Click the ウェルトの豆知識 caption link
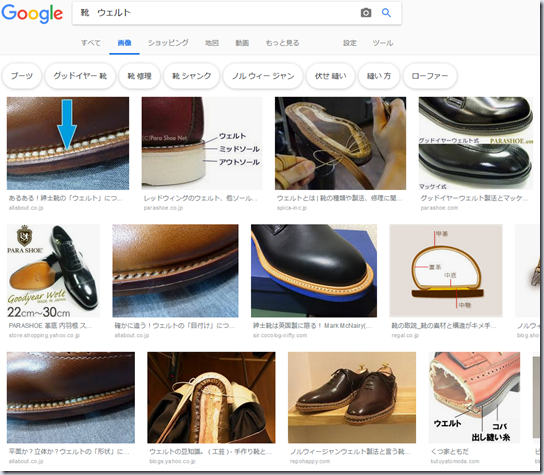The height and width of the screenshot is (475, 544). 211,452
